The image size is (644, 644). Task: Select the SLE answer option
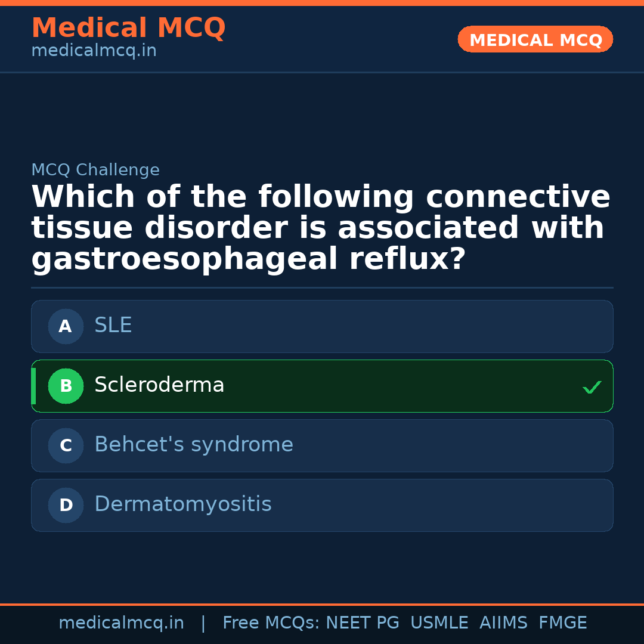click(x=322, y=326)
